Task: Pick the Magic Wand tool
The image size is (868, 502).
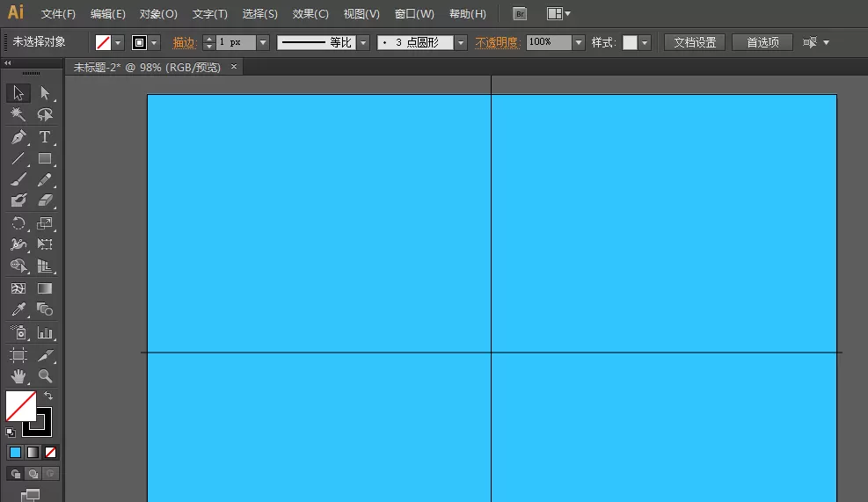Action: pos(18,114)
